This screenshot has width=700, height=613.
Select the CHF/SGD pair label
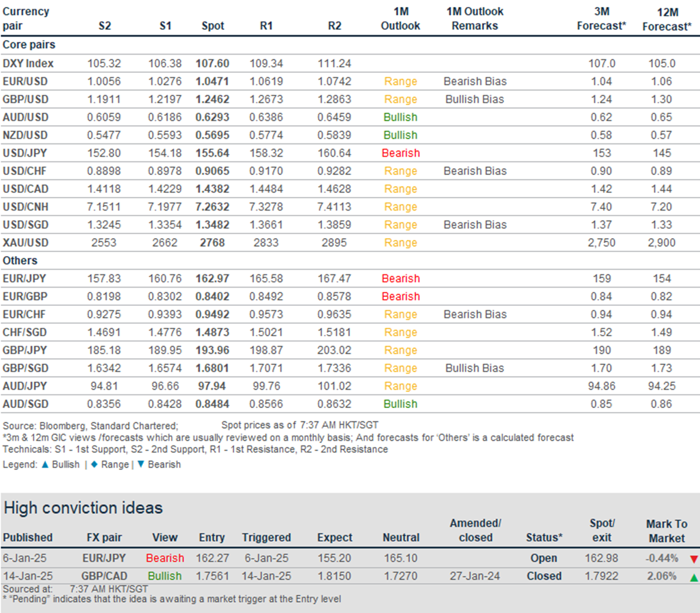point(25,332)
